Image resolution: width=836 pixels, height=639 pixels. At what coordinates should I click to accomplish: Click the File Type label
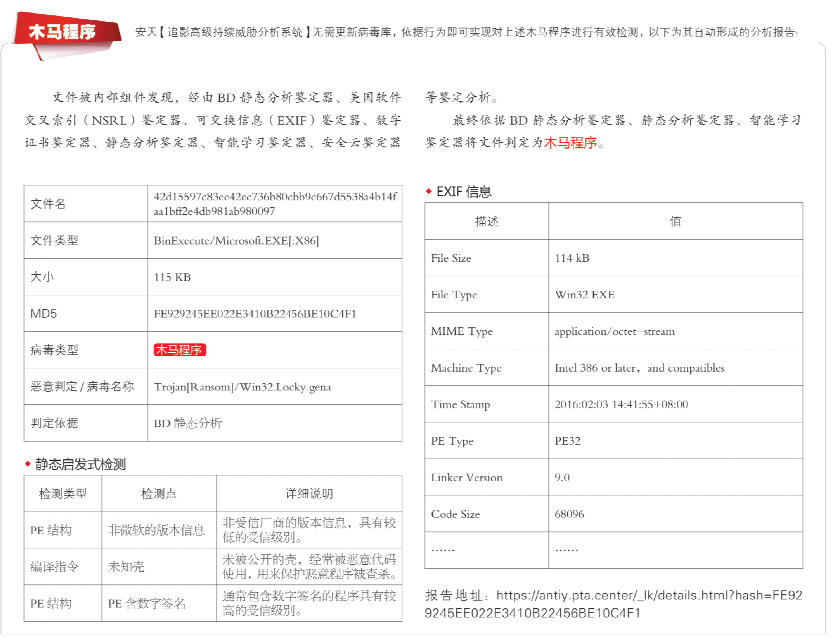(454, 295)
